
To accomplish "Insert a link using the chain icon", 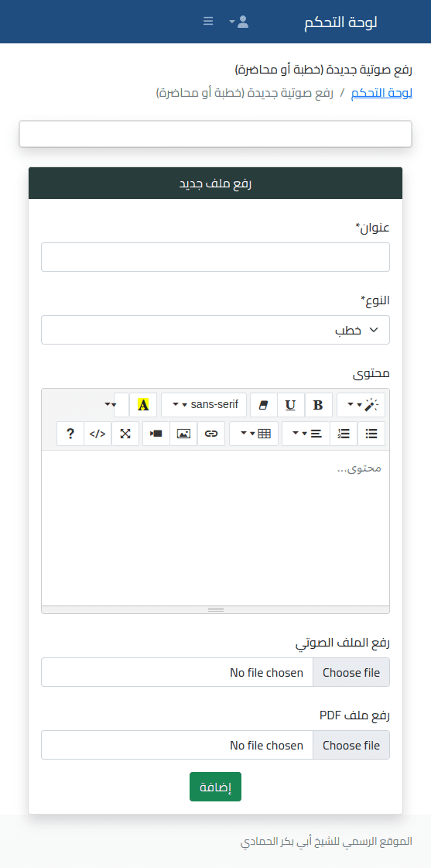I will pos(210,434).
